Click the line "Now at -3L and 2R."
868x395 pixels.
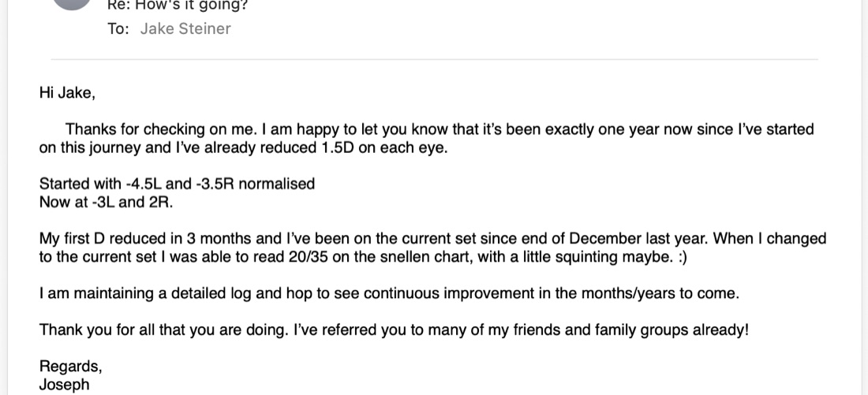pyautogui.click(x=107, y=202)
